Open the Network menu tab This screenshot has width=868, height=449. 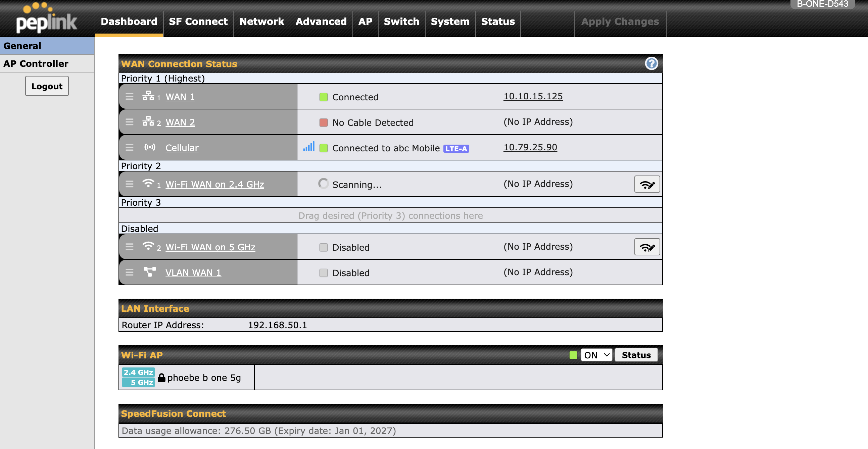coord(261,21)
